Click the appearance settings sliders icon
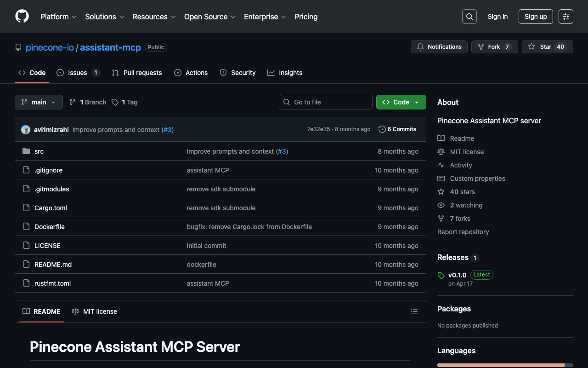The image size is (588, 368). coord(565,17)
